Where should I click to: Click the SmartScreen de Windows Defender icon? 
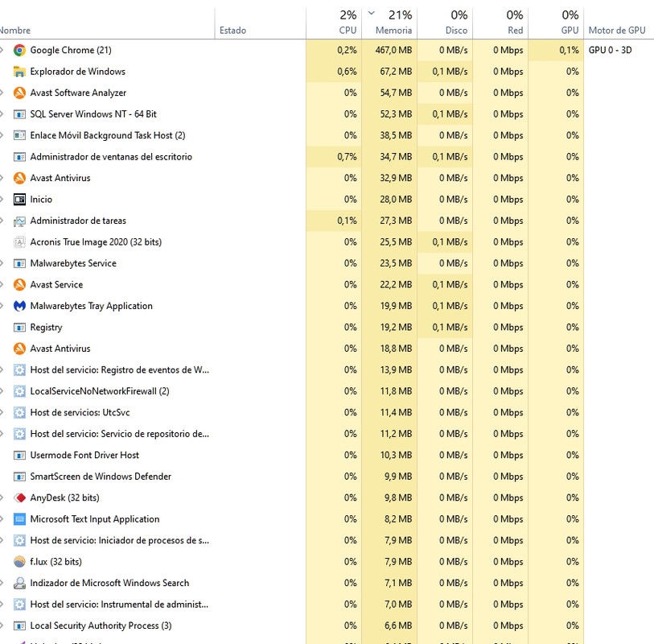click(19, 477)
